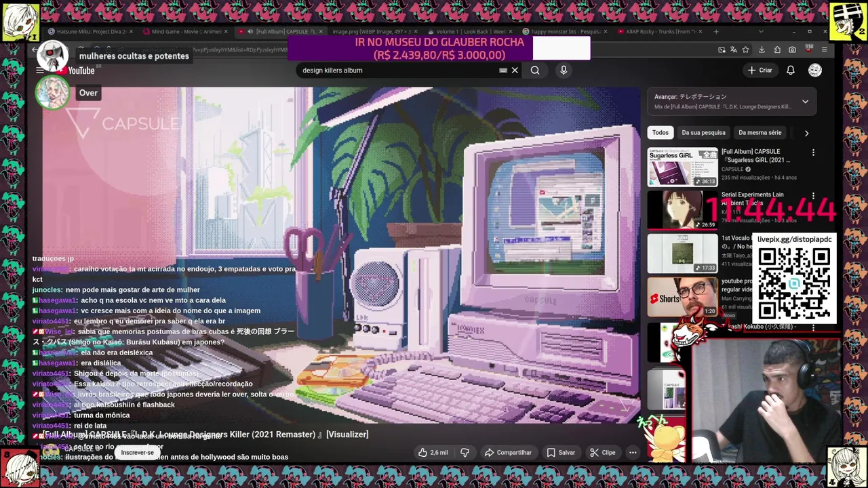Go to the YouTube home logo
The image size is (868, 488).
point(76,70)
